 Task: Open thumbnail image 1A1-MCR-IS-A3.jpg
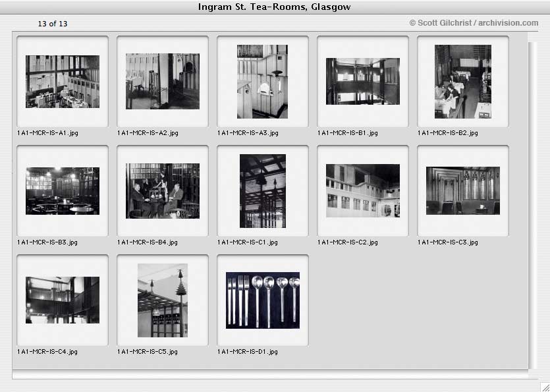pos(262,82)
